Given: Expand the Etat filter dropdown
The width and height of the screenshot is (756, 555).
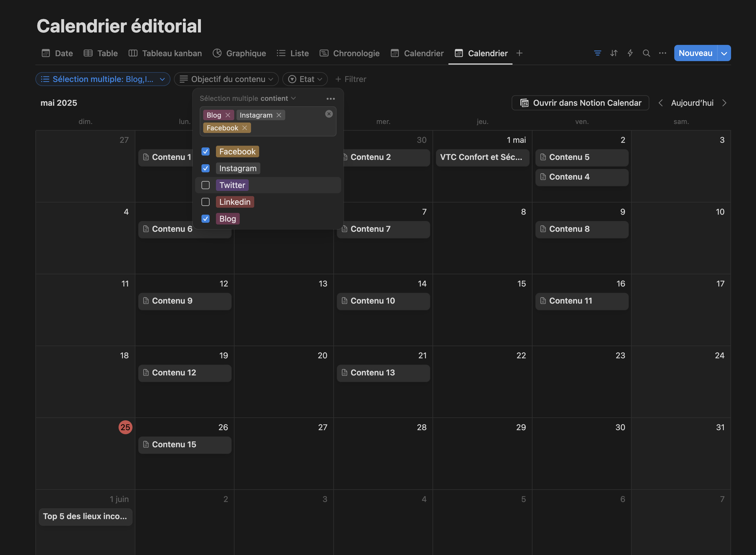Looking at the screenshot, I should coord(305,79).
